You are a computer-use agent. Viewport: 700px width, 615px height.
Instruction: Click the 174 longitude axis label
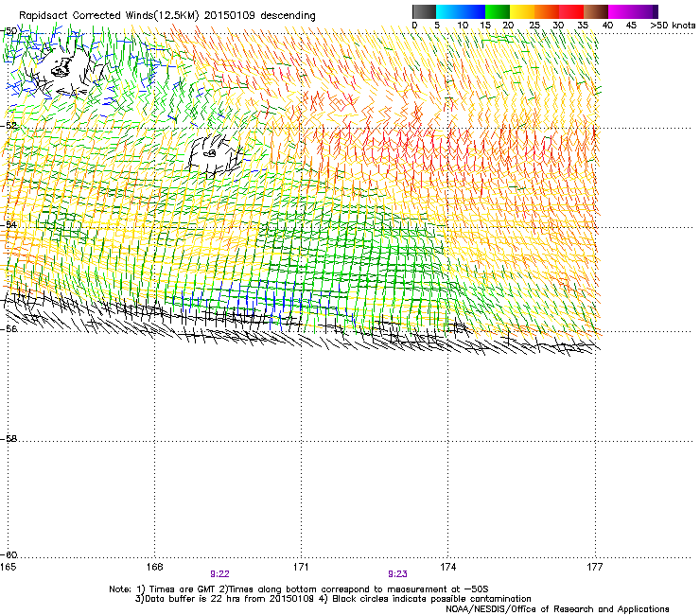pos(447,567)
